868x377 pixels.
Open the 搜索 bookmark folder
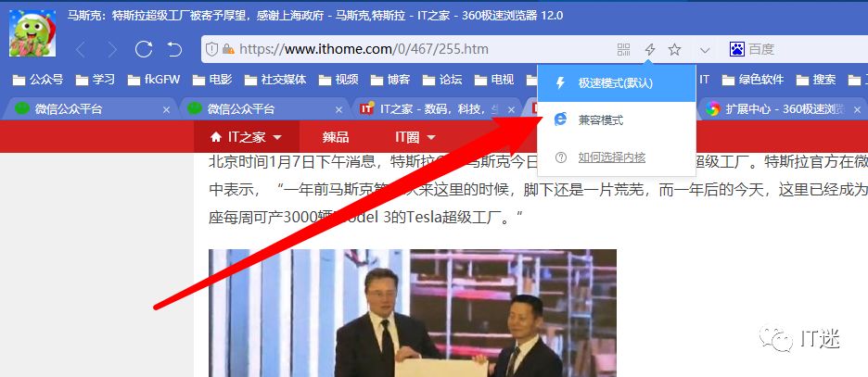[x=816, y=80]
